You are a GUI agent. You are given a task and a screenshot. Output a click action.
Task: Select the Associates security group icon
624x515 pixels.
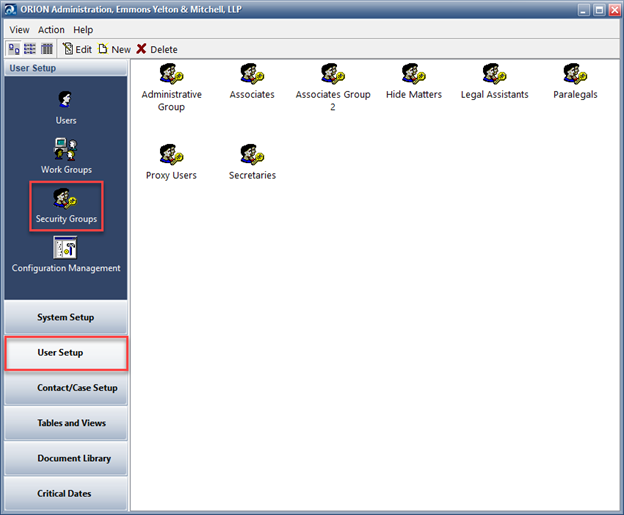(252, 82)
